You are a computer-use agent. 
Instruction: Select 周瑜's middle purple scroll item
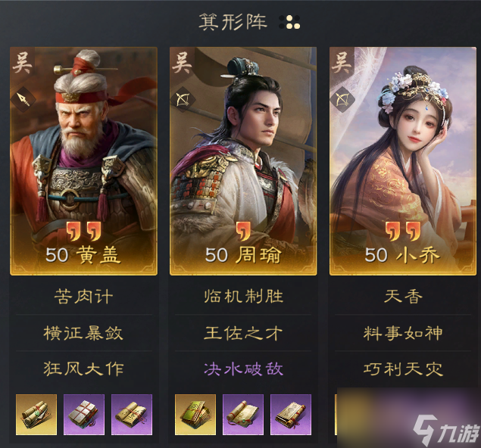tap(243, 415)
